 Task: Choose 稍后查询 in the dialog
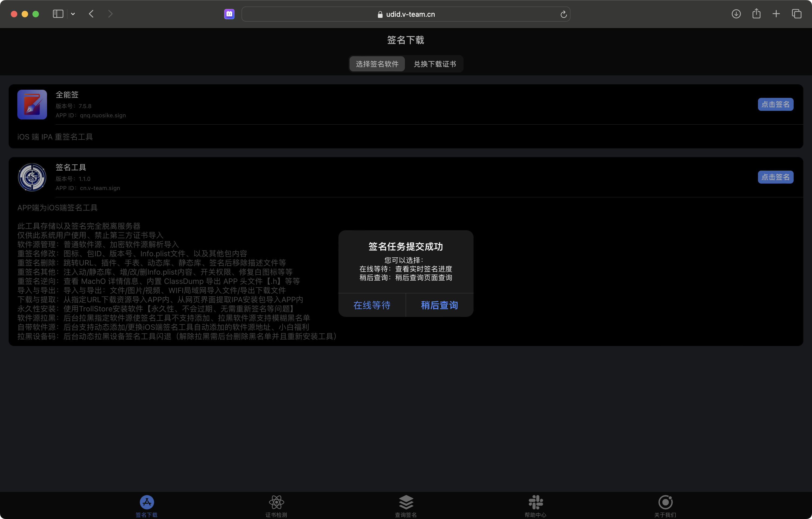[439, 305]
